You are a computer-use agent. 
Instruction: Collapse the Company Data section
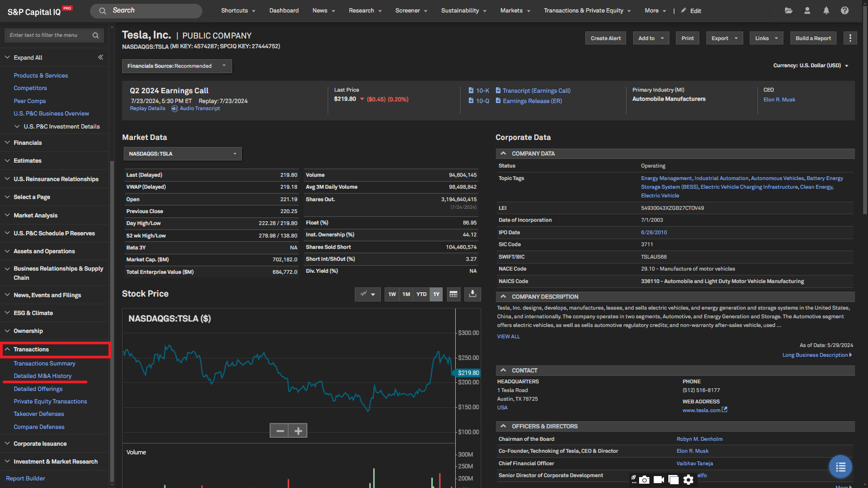(x=503, y=153)
